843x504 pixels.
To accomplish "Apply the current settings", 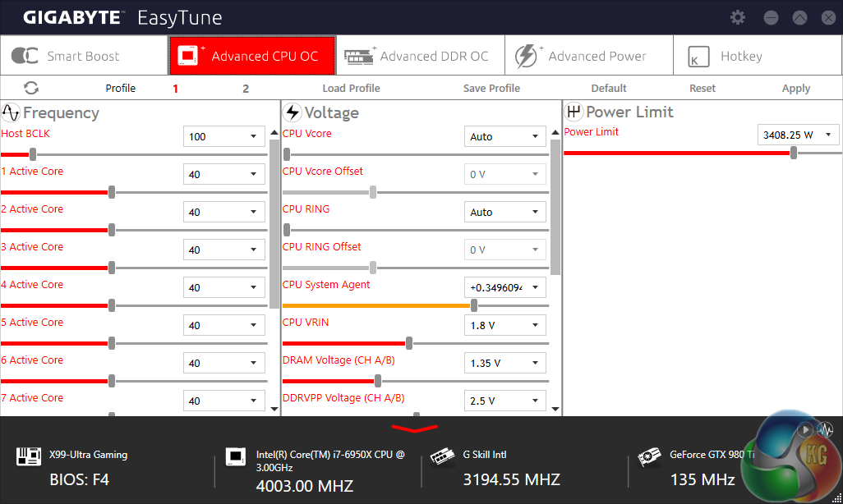I will (x=795, y=88).
